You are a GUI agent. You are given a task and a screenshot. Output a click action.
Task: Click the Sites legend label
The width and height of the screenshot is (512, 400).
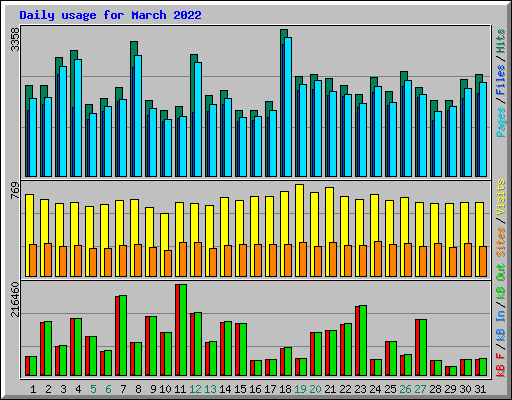[x=501, y=242]
